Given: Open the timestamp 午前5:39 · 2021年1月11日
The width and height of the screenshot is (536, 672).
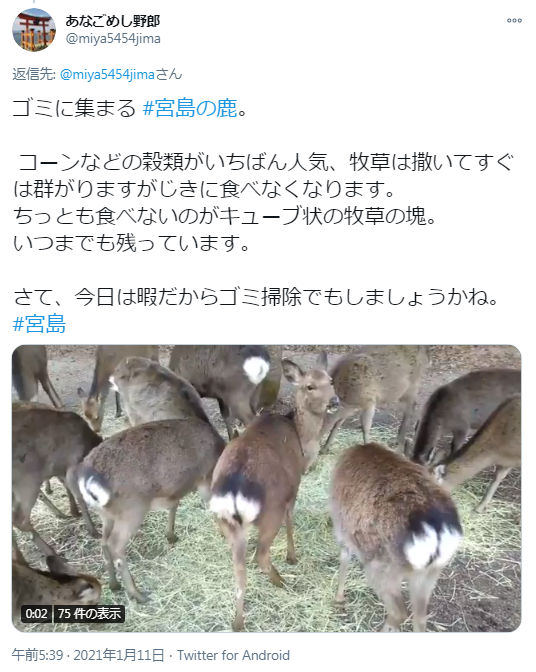Looking at the screenshot, I should 88,655.
